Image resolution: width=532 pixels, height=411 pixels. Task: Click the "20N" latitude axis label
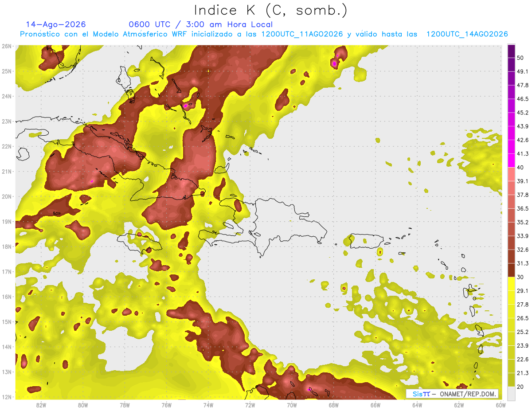pyautogui.click(x=6, y=196)
